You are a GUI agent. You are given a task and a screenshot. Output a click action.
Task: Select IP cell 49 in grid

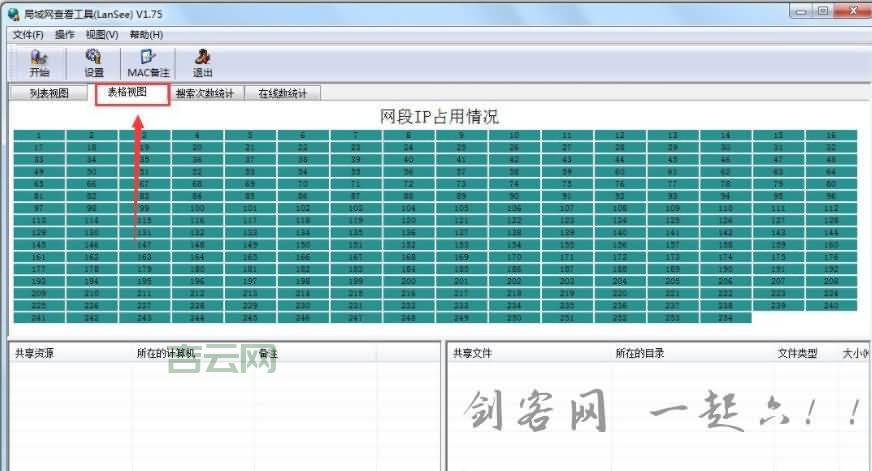pyautogui.click(x=39, y=172)
